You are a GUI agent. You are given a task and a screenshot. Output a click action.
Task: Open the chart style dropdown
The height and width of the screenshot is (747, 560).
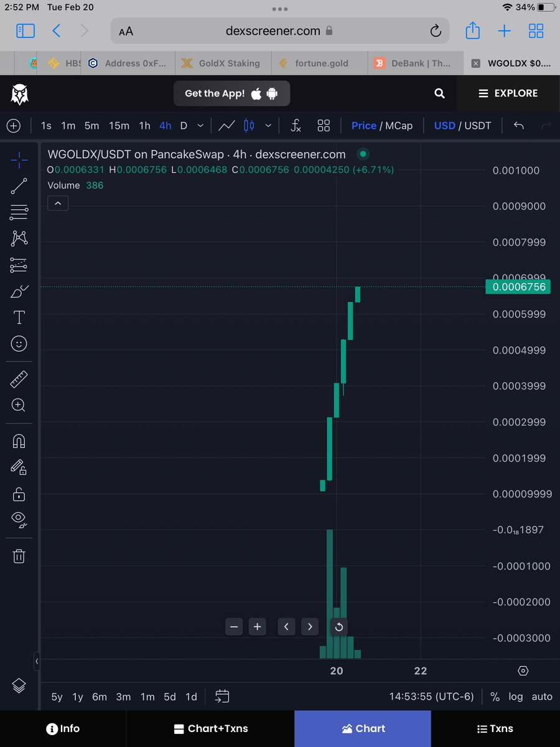[268, 125]
